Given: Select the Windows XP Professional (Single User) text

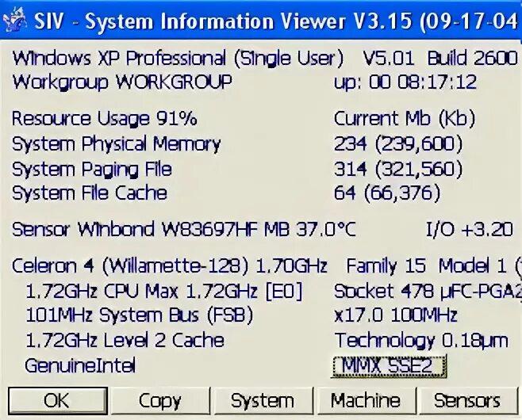Looking at the screenshot, I should tap(178, 59).
